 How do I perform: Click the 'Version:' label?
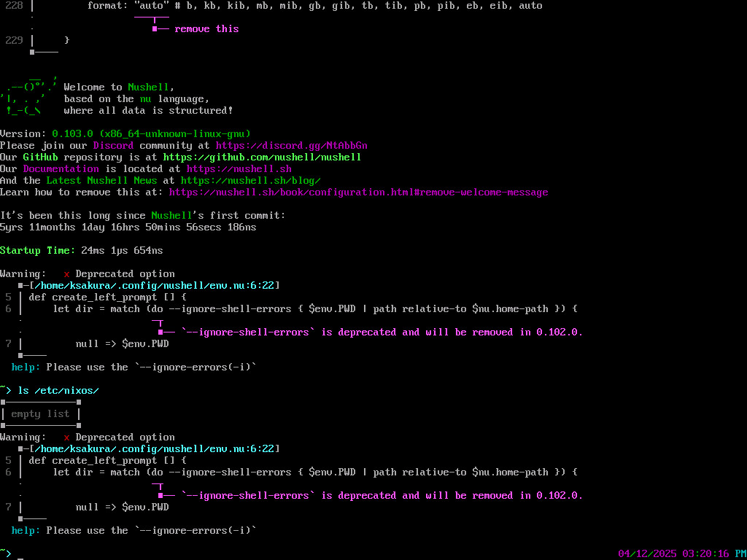click(23, 134)
